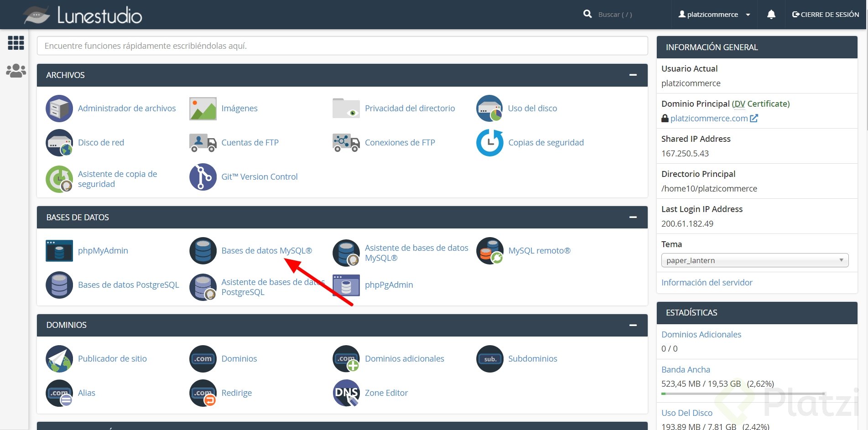Click the Alias domain icon

tap(59, 393)
